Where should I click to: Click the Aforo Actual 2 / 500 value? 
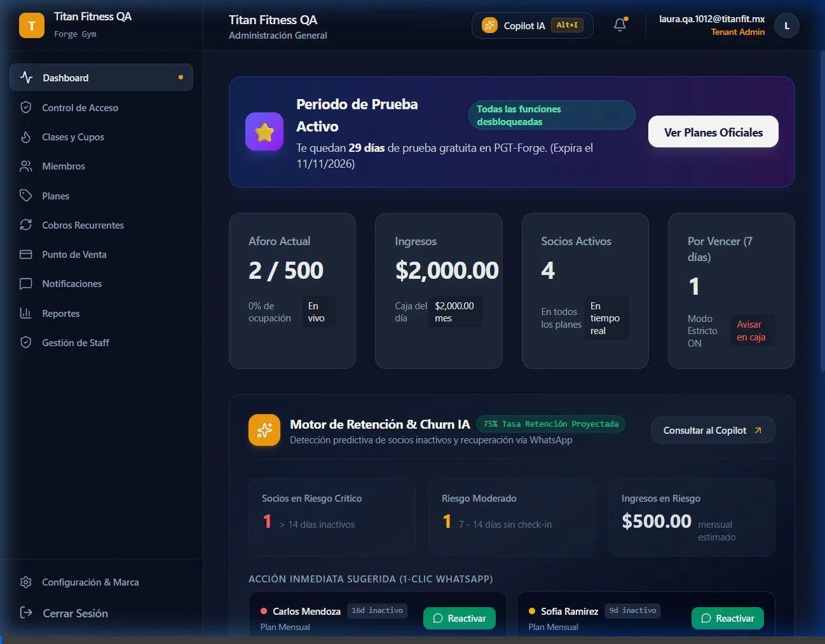[x=286, y=271]
